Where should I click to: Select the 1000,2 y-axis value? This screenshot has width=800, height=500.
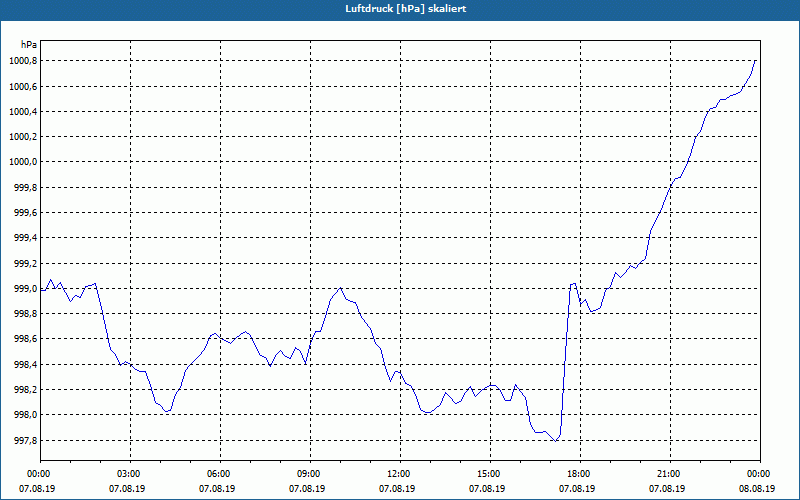tap(23, 137)
